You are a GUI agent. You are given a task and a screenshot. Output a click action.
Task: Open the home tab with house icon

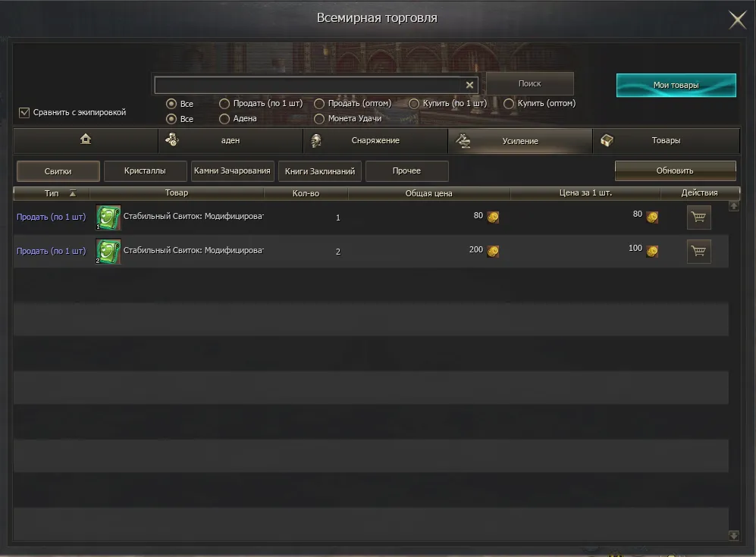point(86,140)
